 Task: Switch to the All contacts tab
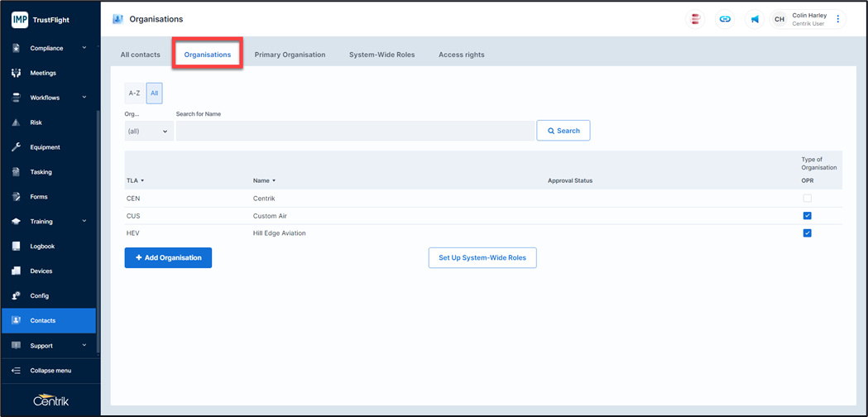[x=141, y=55]
